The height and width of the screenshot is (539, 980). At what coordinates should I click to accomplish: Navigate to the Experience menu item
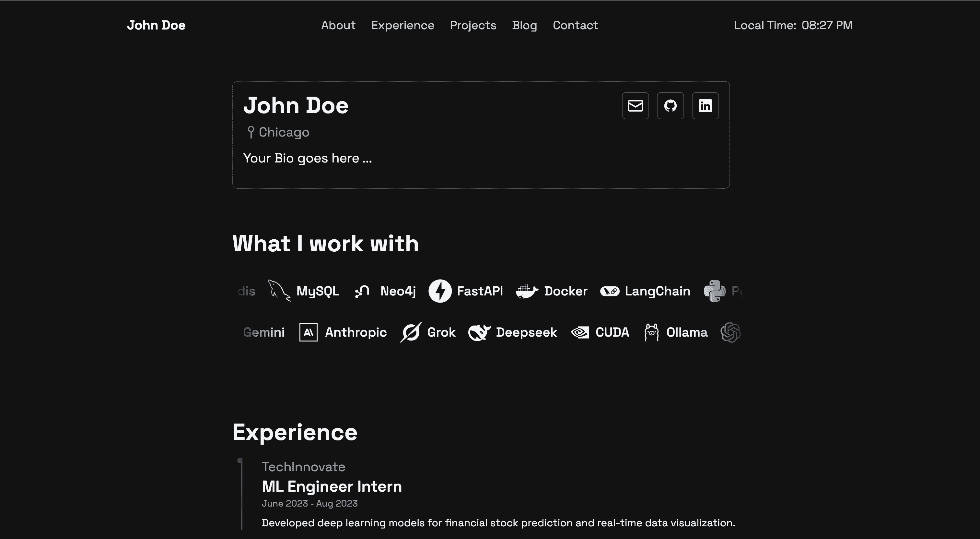point(402,25)
